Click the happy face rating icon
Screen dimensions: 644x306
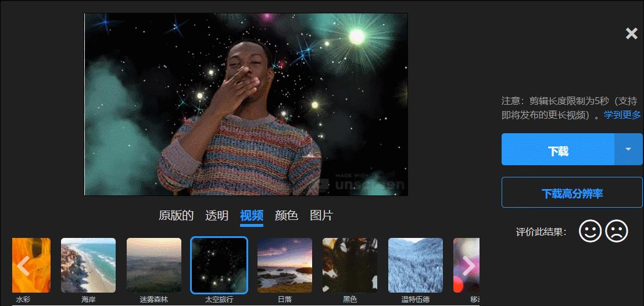click(x=590, y=231)
